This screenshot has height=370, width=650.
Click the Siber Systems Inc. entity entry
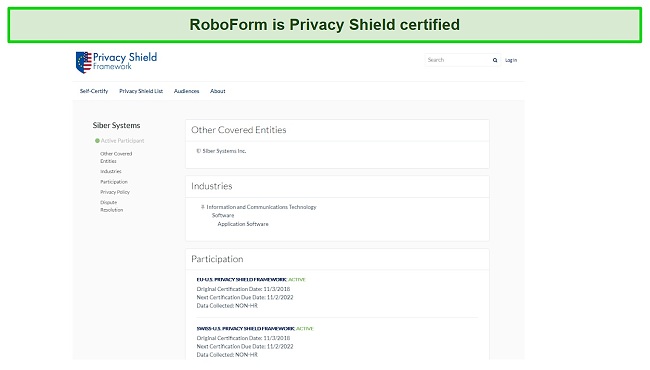[x=221, y=151]
